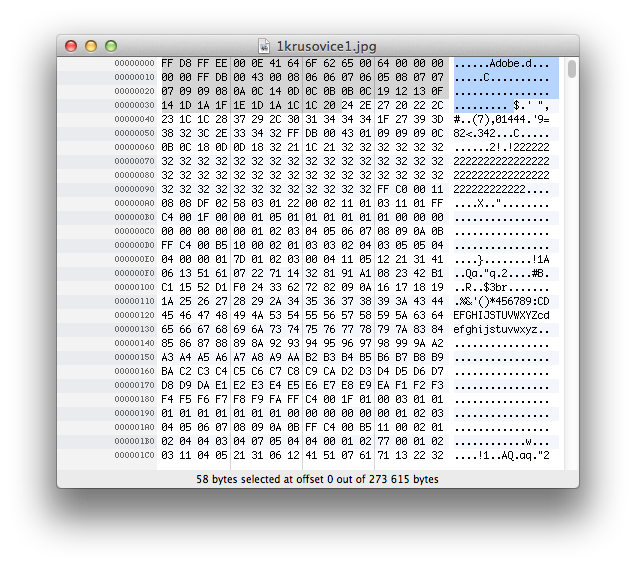Select offset label 00000010
Image resolution: width=636 pixels, height=567 pixels.
click(x=134, y=77)
